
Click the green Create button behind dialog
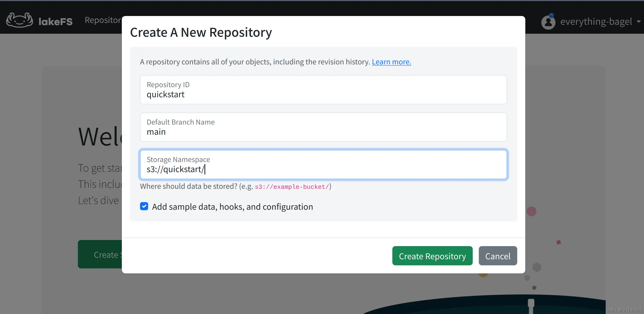tap(100, 254)
